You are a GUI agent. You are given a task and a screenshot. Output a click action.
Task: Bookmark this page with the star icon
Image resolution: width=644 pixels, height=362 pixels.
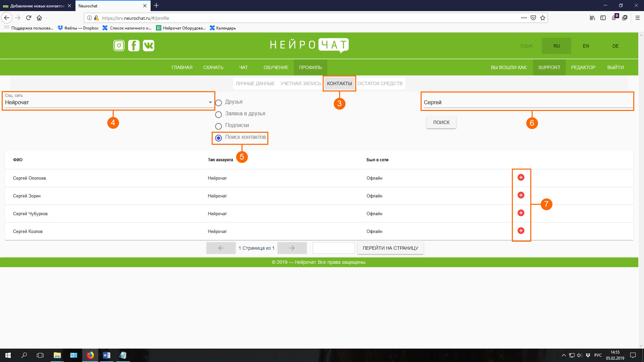pos(543,18)
